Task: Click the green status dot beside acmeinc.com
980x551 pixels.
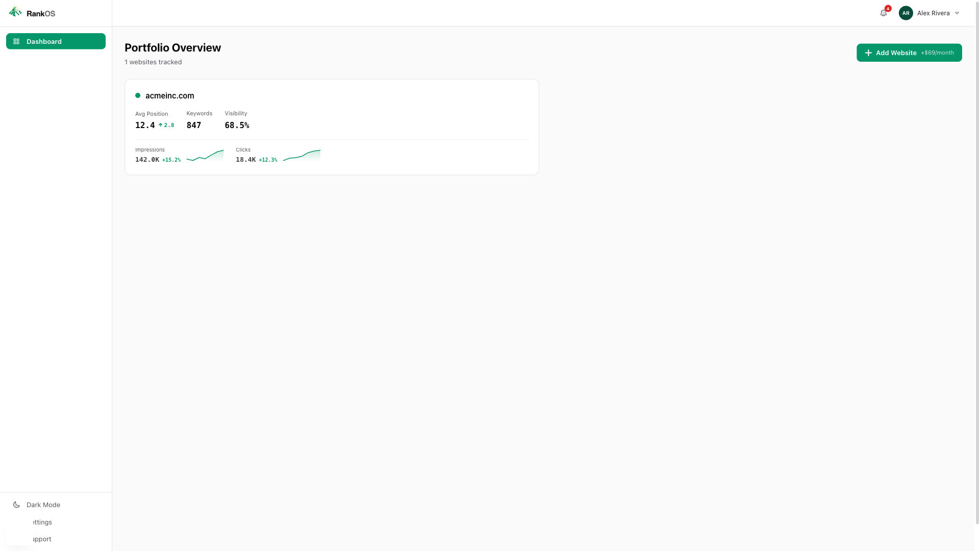Action: [x=138, y=95]
